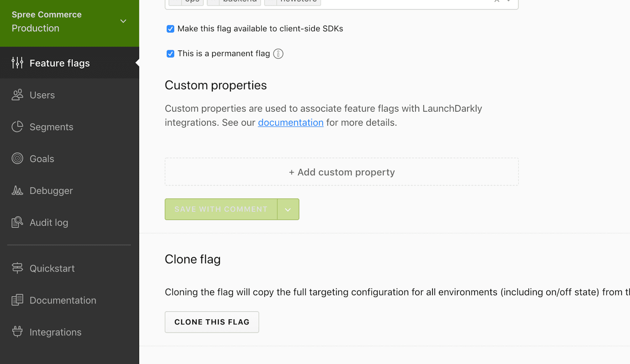Uncheck 'Make this flag available to client-side SDKs'
Image resolution: width=630 pixels, height=364 pixels.
pyautogui.click(x=170, y=29)
